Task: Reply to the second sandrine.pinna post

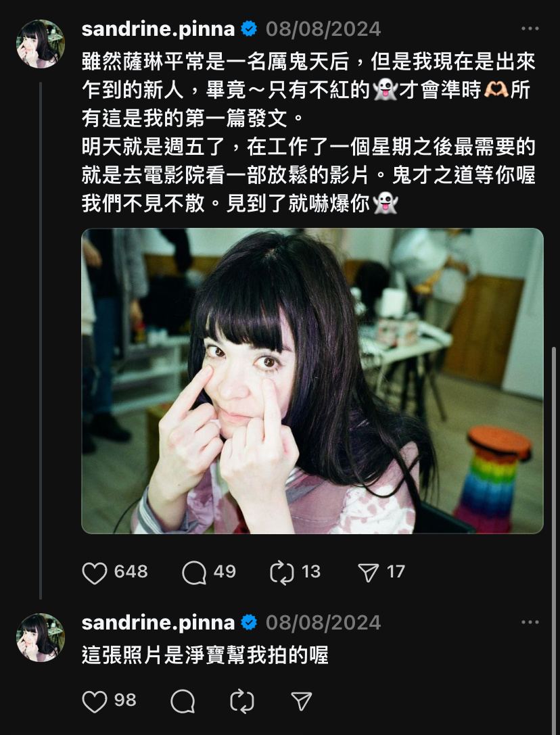Action: pos(183,701)
